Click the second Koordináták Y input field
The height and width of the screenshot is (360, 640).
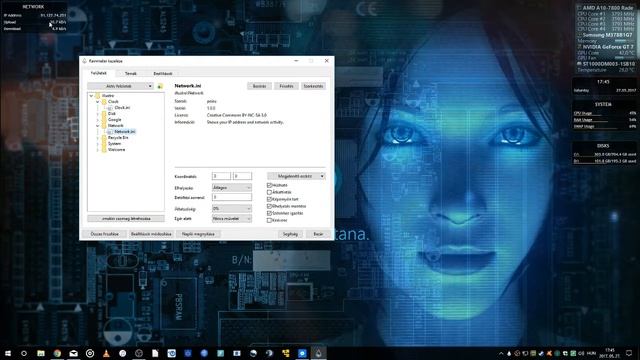[242, 176]
